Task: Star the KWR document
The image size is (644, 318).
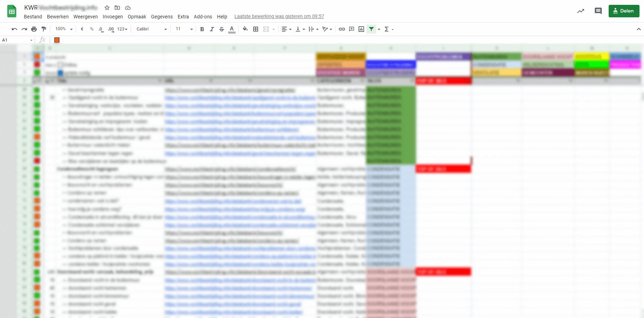Action: click(x=107, y=8)
